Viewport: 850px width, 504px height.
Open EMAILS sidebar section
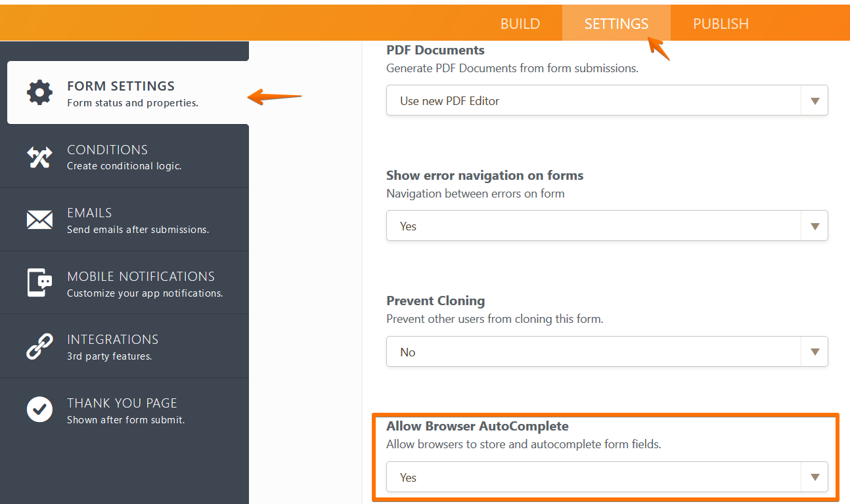coord(124,220)
